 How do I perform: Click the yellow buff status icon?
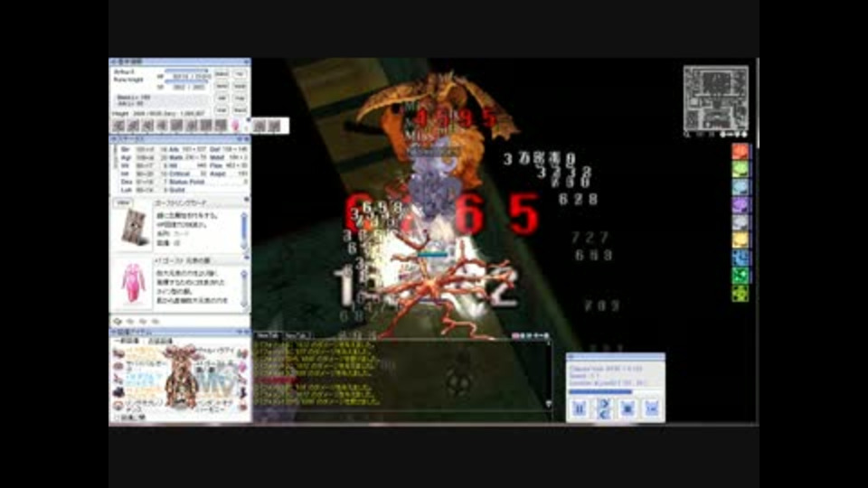coord(741,239)
